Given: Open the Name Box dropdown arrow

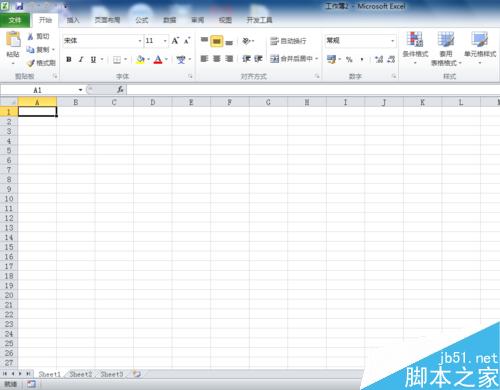Looking at the screenshot, I should pyautogui.click(x=80, y=90).
